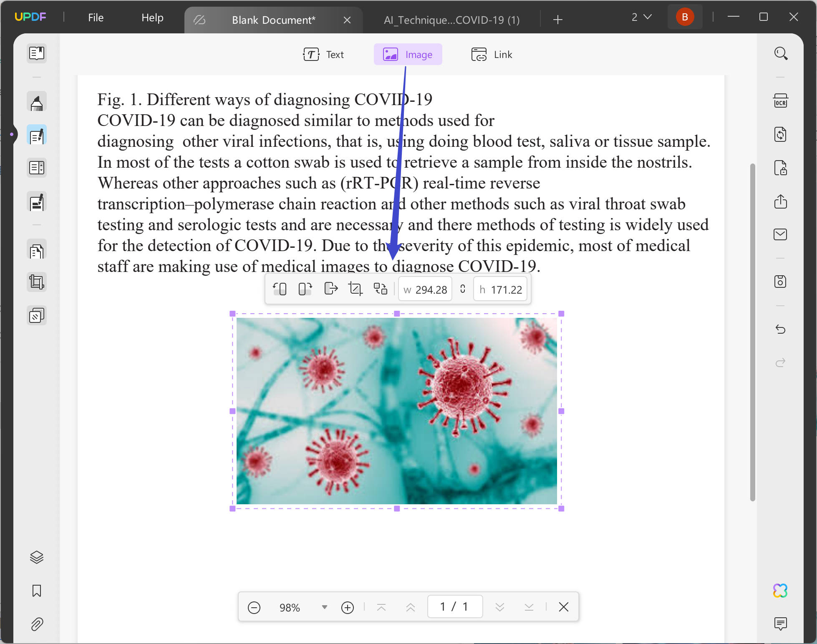Open the tab overview dropdown showing 2
Image resolution: width=817 pixels, height=644 pixels.
pos(641,17)
